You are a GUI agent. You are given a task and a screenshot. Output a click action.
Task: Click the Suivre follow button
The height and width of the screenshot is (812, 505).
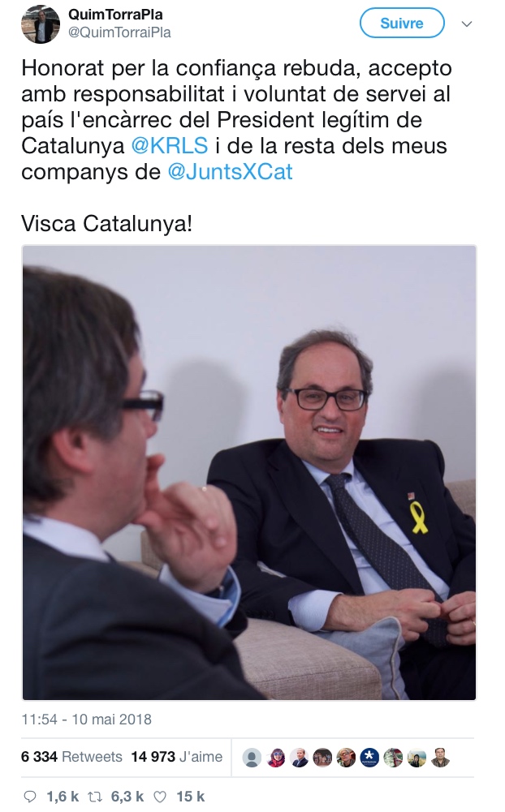[x=402, y=24]
